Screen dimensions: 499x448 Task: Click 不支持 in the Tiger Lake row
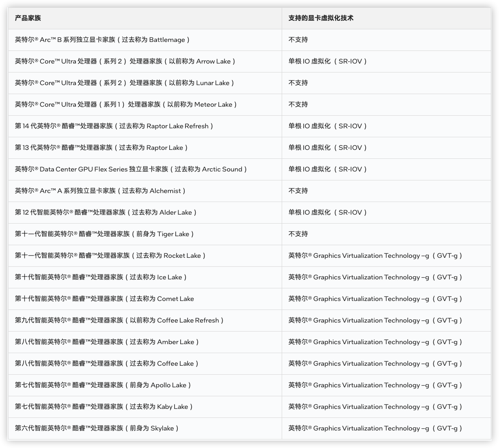[298, 234]
